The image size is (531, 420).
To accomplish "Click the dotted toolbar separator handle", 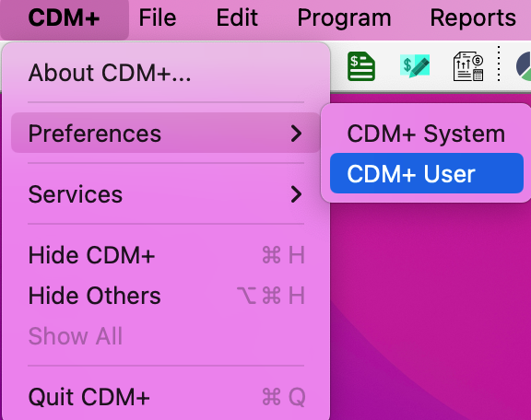I will tap(499, 64).
